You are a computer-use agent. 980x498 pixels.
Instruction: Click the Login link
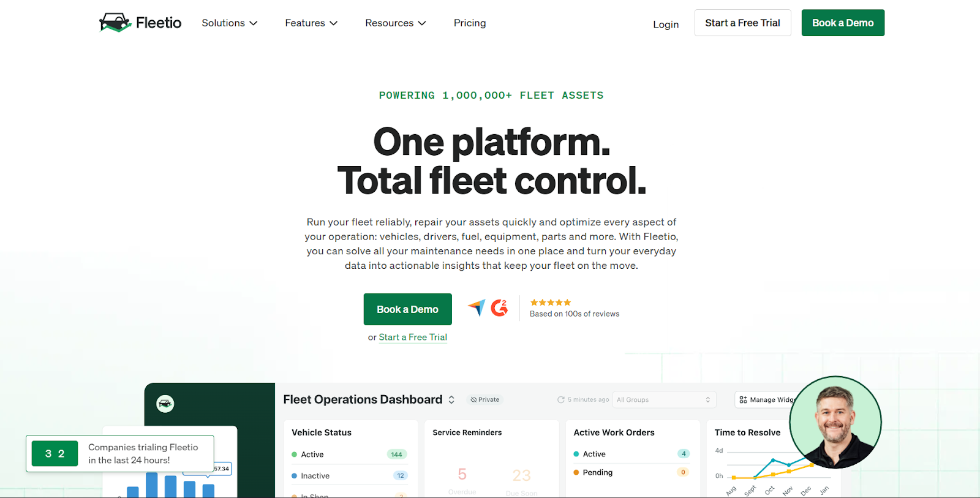pos(666,24)
